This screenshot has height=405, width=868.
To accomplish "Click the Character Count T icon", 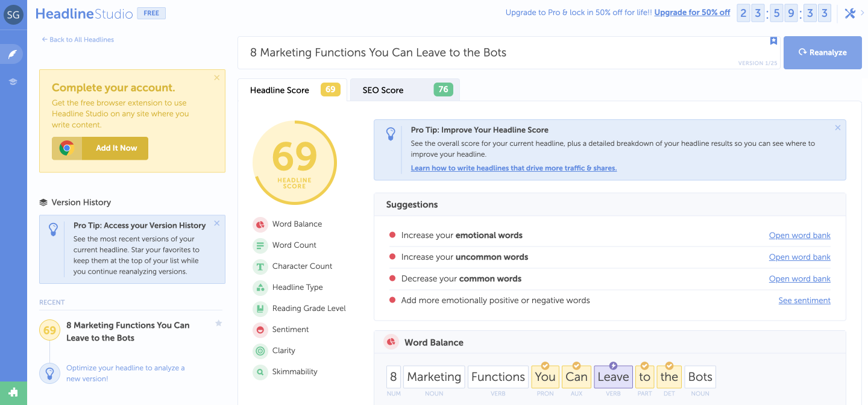I will pyautogui.click(x=260, y=266).
